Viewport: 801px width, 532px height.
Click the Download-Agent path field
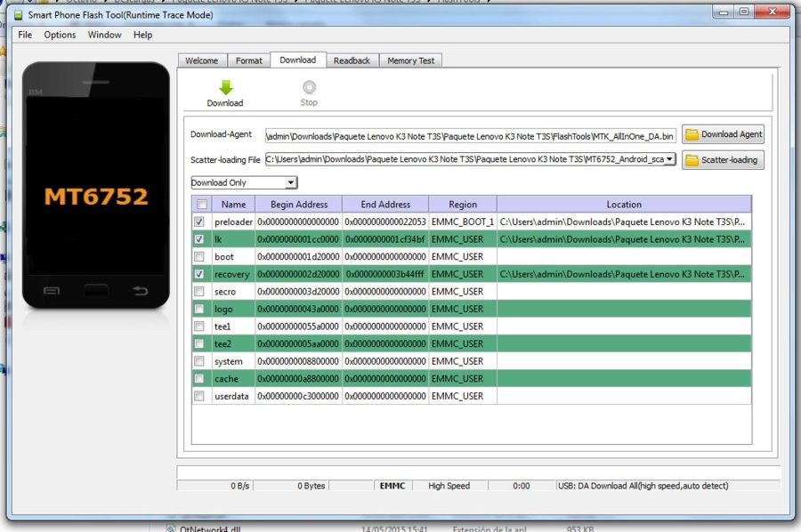(x=471, y=136)
